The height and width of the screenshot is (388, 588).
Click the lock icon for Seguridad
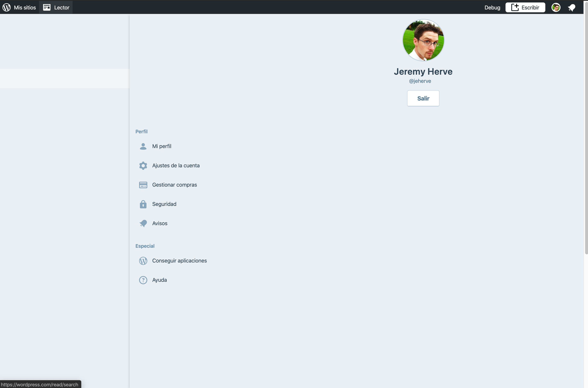(x=143, y=204)
